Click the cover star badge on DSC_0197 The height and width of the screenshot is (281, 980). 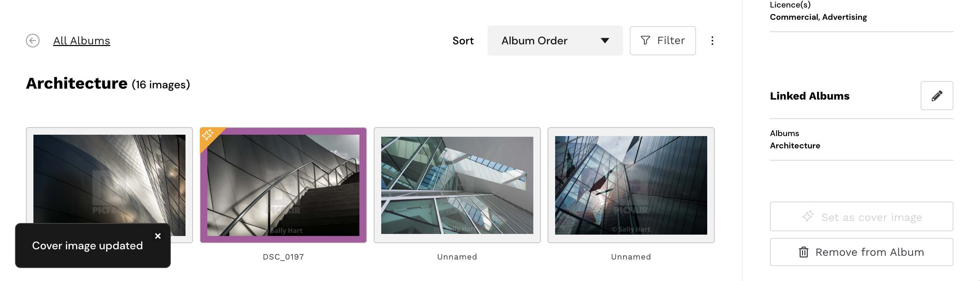click(x=208, y=135)
